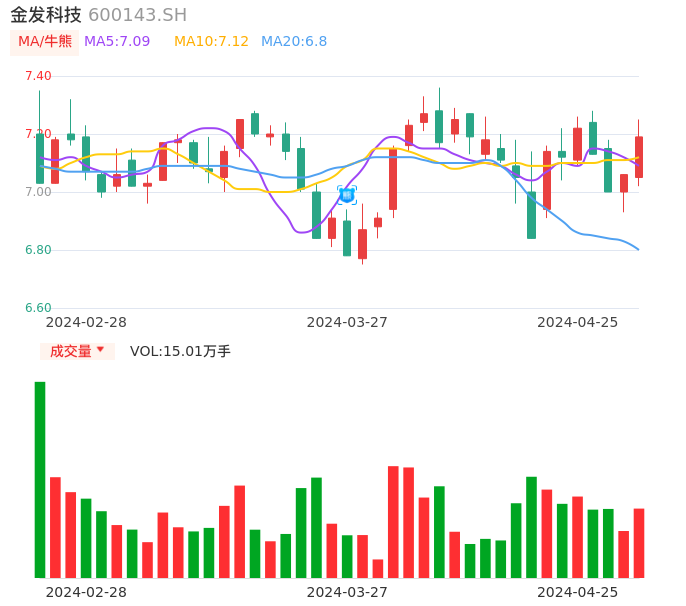
Task: Click the stock name 金发科技
Action: click(x=46, y=15)
